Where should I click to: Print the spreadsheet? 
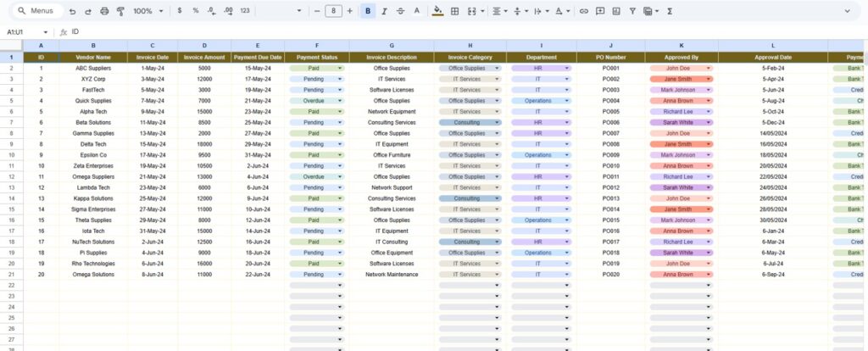(104, 11)
